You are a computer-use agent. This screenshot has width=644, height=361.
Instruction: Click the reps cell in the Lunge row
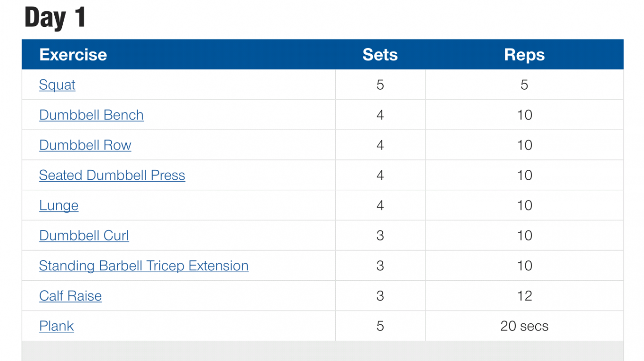(524, 205)
